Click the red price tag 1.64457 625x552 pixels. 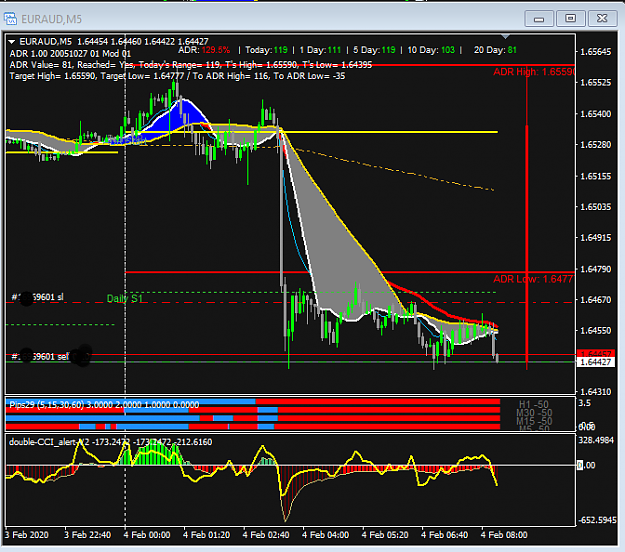(596, 354)
